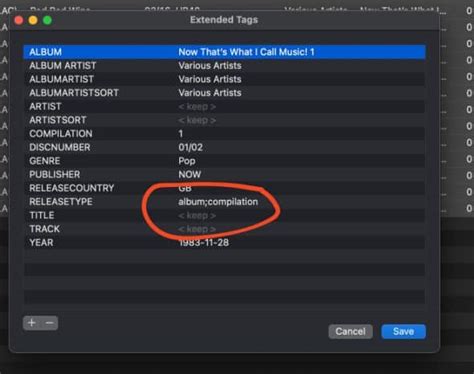This screenshot has width=474, height=374.
Task: Select the RELEASECOUNTRY tag name
Action: (x=72, y=188)
